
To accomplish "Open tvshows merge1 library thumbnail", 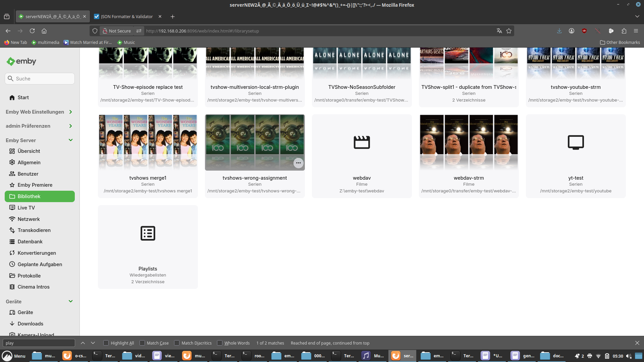I will (148, 142).
